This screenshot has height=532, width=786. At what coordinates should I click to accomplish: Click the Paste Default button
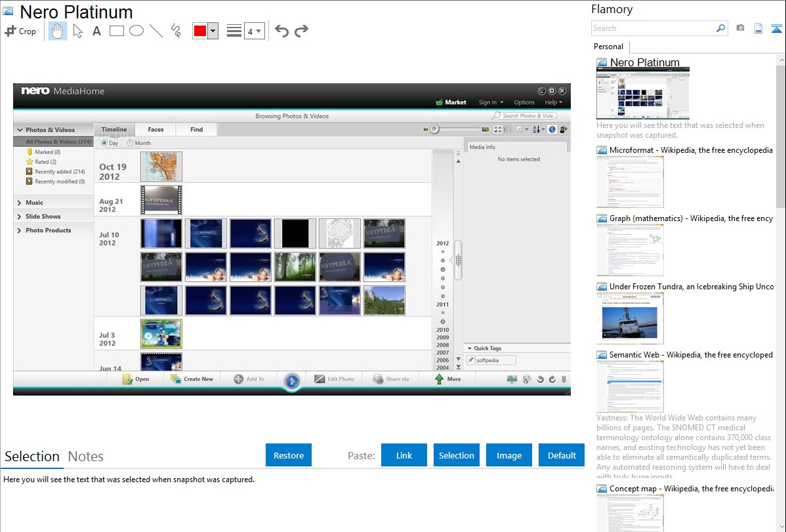(x=562, y=455)
